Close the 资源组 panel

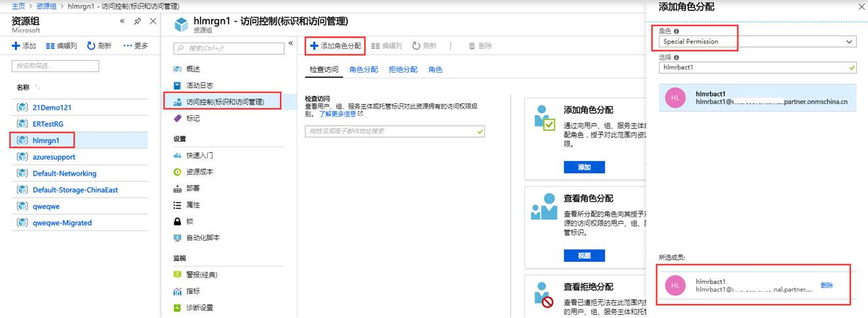(152, 22)
